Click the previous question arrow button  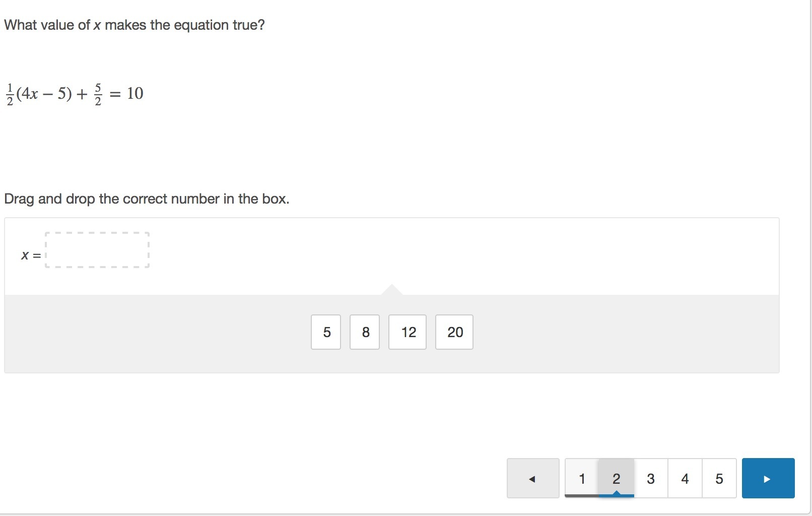tap(532, 478)
